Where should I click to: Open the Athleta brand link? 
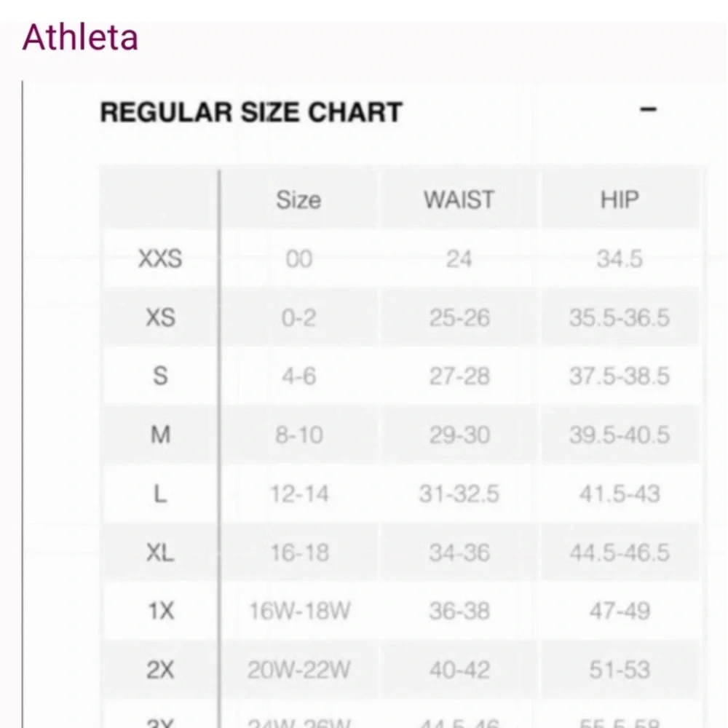coord(80,37)
